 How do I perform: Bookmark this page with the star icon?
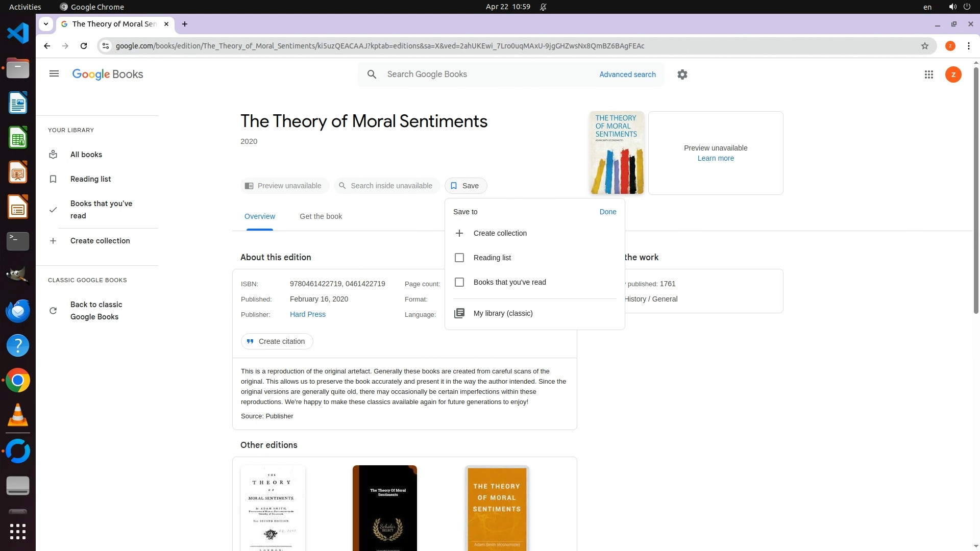(x=925, y=46)
